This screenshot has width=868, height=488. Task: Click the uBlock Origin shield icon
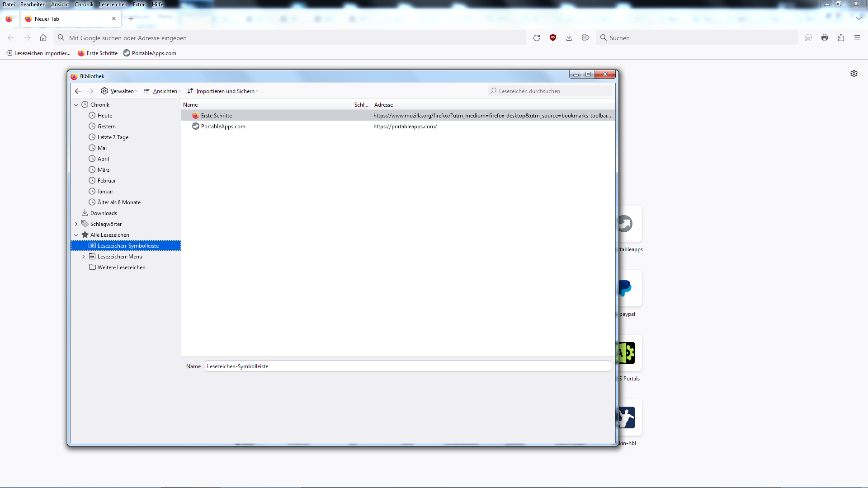[x=552, y=38]
